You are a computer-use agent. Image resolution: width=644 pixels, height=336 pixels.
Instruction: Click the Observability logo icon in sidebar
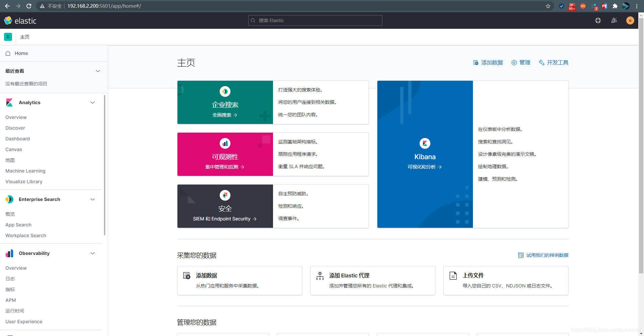pos(9,253)
